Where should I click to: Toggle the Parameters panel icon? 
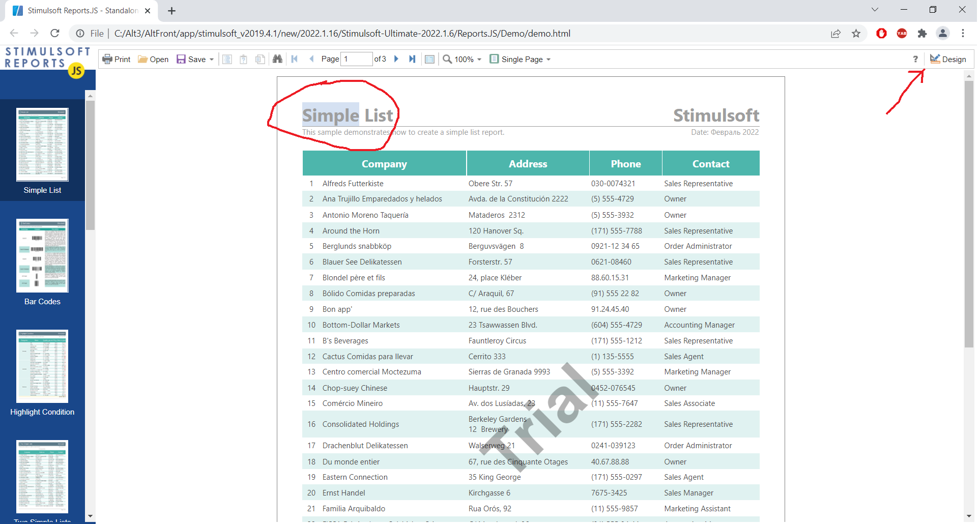[x=244, y=59]
